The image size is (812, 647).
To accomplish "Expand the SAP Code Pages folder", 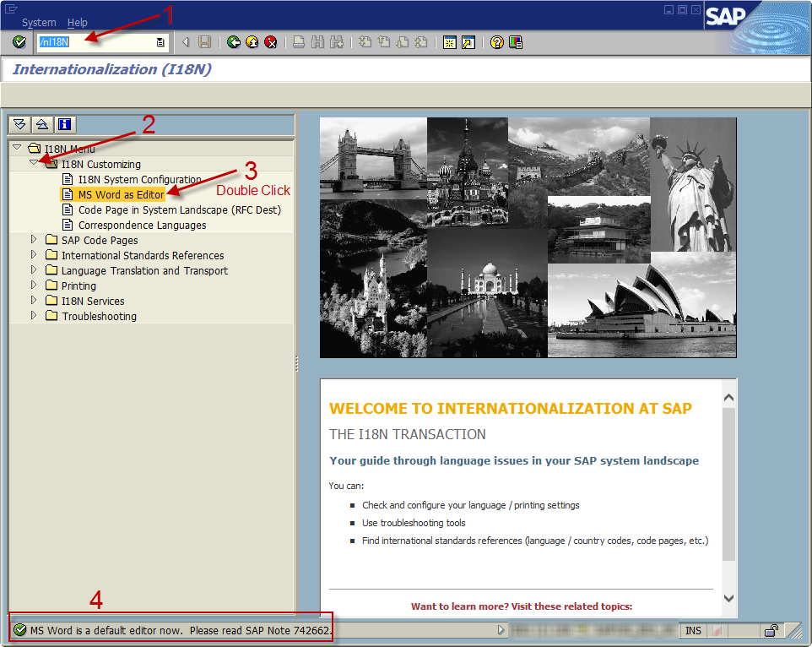I will [x=34, y=240].
